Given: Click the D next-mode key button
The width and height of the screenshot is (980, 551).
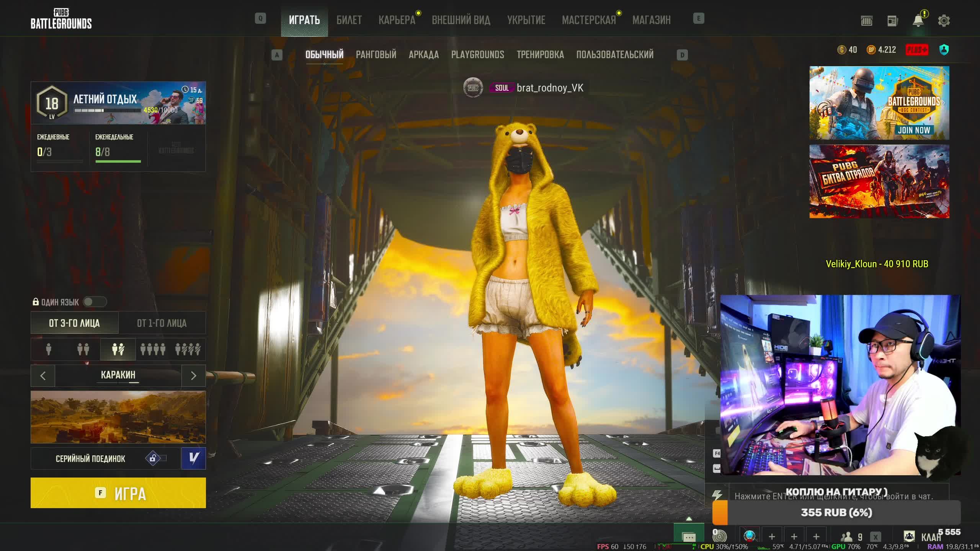Looking at the screenshot, I should 682,55.
